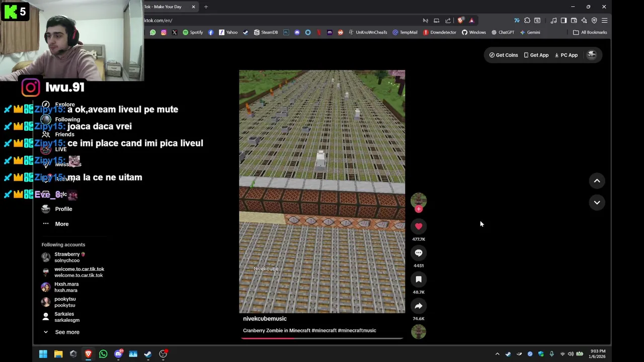Open Gemini bookmark
Image resolution: width=644 pixels, height=362 pixels.
click(530, 32)
